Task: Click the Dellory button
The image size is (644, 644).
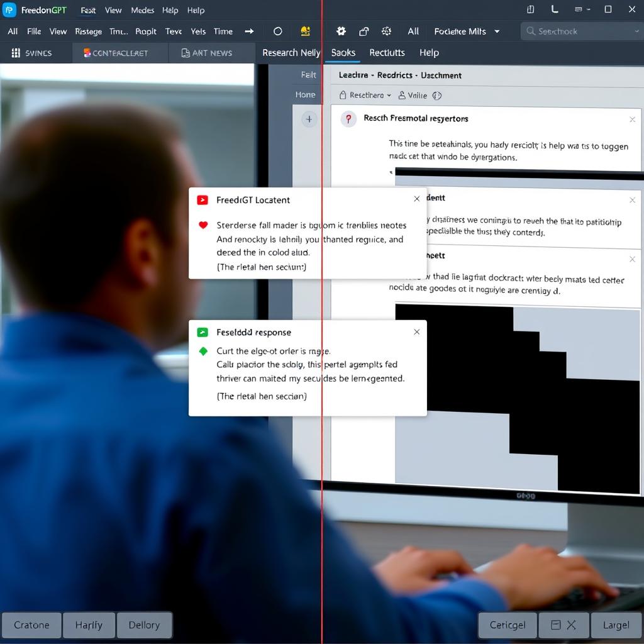Action: pyautogui.click(x=144, y=625)
